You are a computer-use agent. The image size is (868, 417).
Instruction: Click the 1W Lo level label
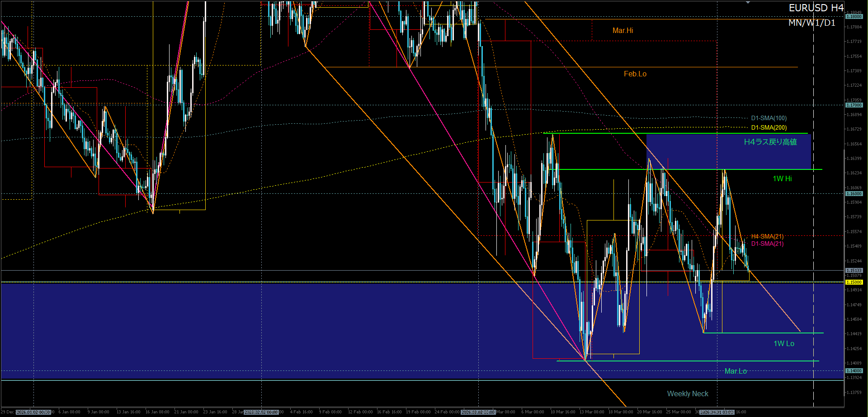[784, 344]
